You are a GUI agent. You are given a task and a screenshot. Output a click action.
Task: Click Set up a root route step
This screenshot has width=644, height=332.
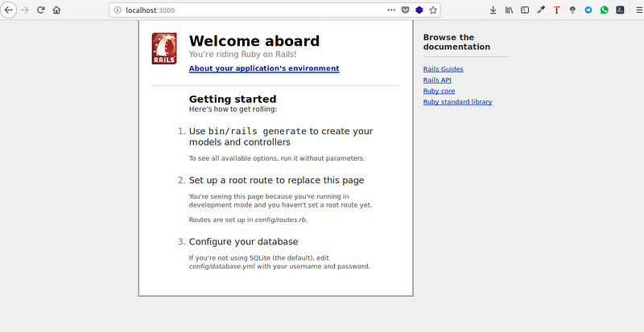pyautogui.click(x=276, y=180)
